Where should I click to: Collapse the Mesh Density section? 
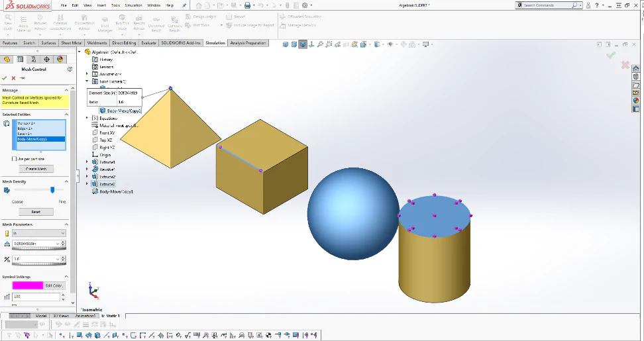pyautogui.click(x=66, y=181)
